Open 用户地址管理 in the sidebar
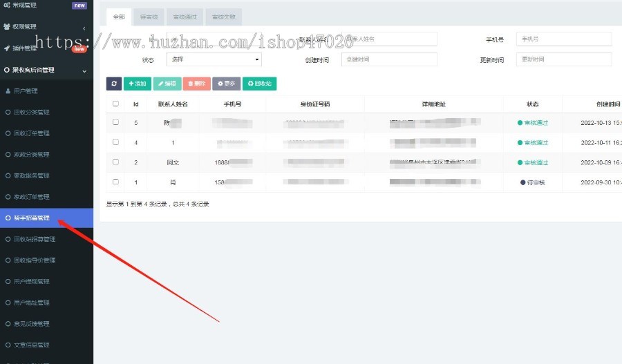Screen dimensions: 622x364 tap(32, 303)
